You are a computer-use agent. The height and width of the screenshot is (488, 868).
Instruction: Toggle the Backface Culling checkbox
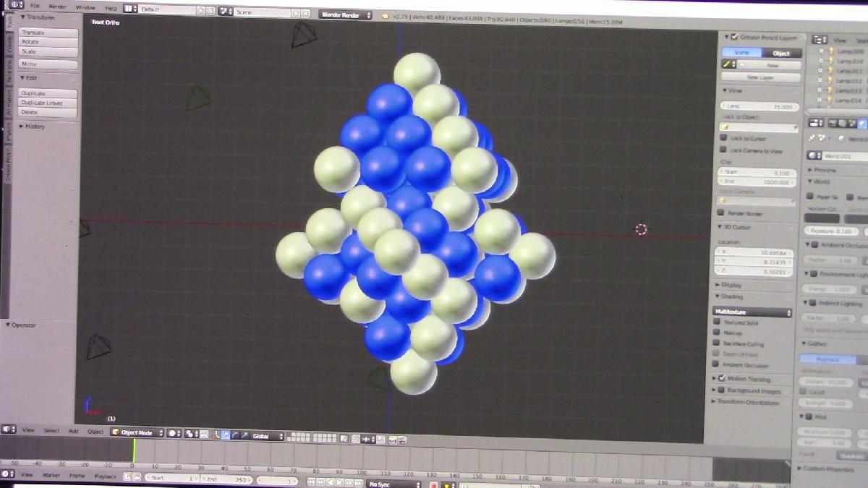coord(717,343)
